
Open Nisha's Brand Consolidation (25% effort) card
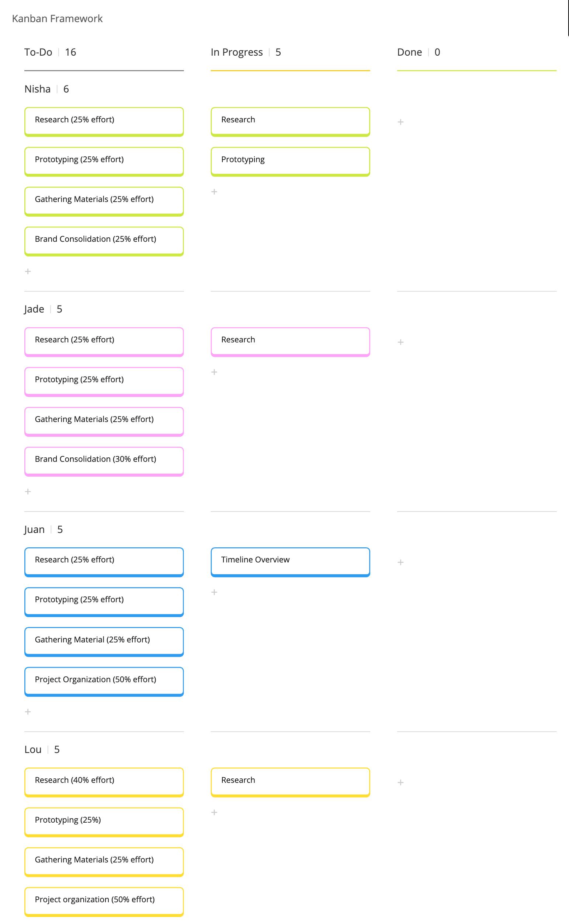[x=104, y=240]
